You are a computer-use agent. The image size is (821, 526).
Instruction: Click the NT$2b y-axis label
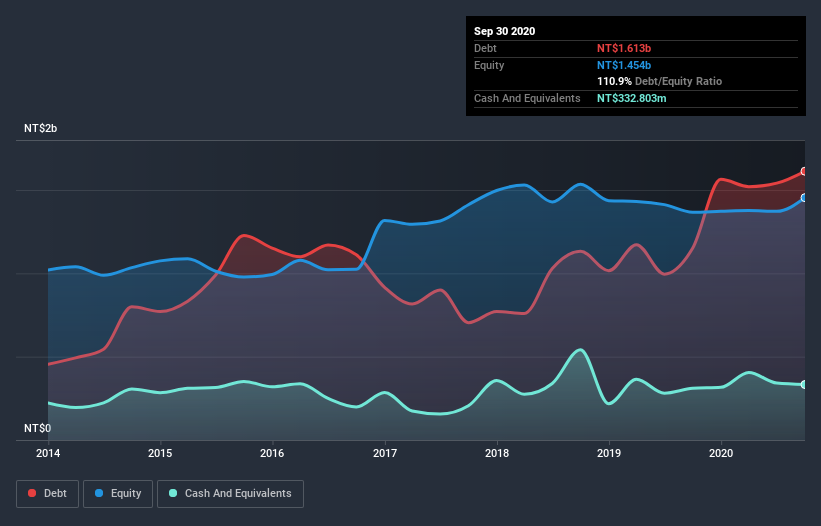pos(40,128)
